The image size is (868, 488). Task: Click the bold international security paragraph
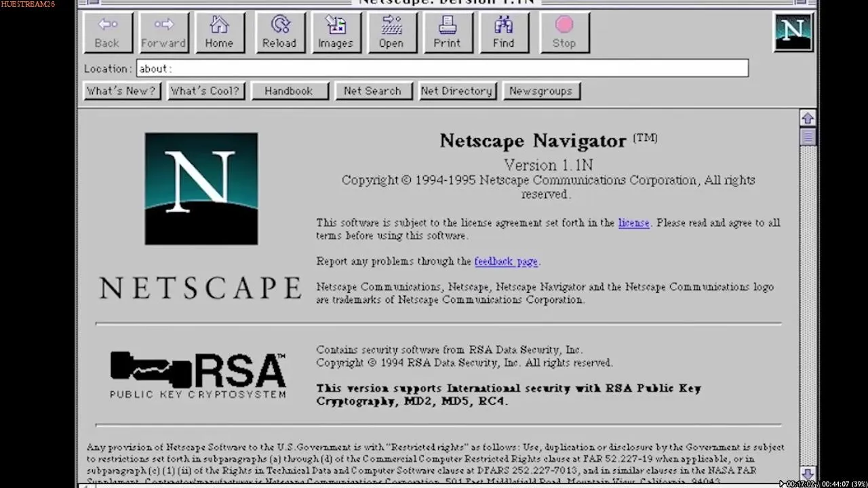click(x=509, y=394)
